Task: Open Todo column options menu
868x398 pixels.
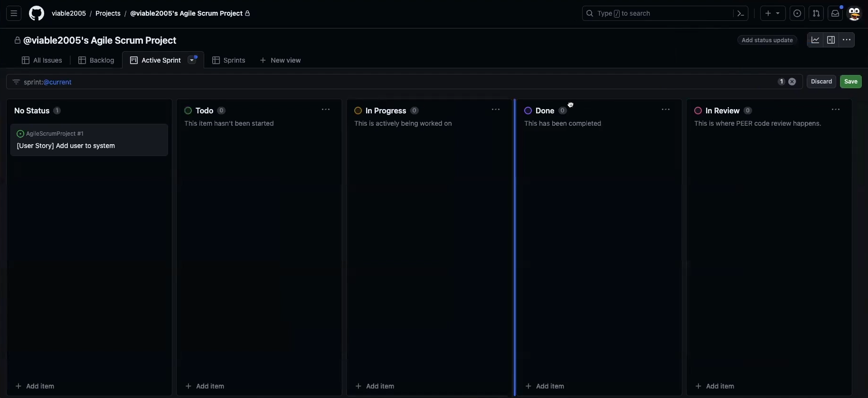Action: [x=326, y=110]
